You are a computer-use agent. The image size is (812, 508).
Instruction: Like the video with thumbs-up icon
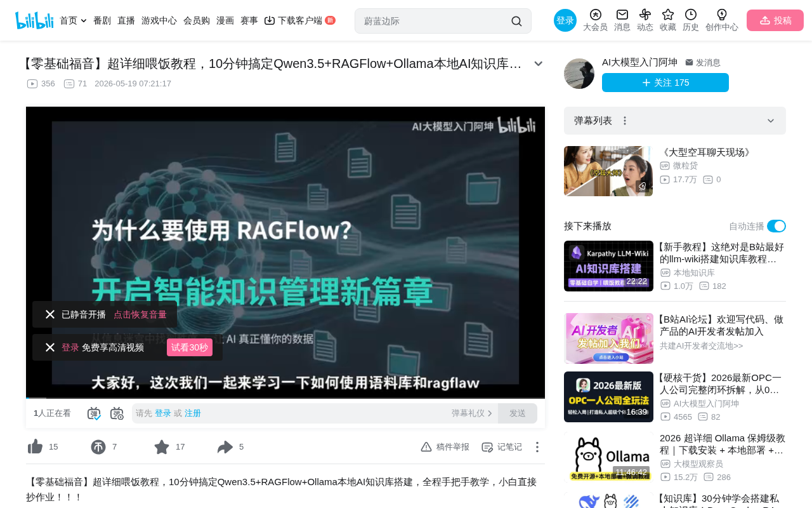[36, 447]
